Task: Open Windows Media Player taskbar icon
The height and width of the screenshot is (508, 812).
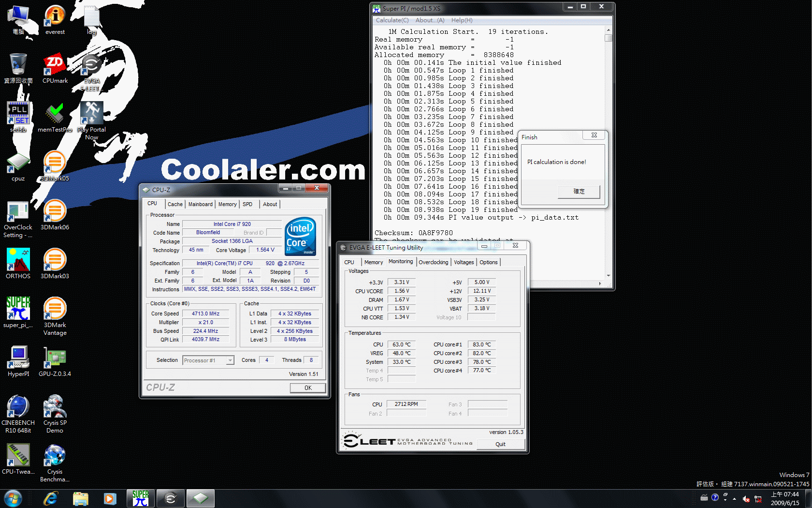Action: [x=110, y=498]
